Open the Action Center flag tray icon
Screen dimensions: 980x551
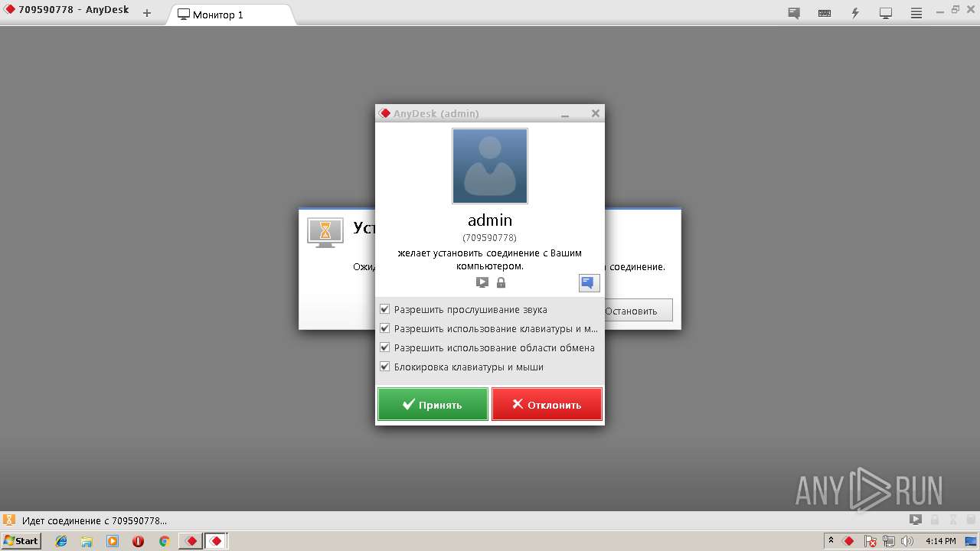870,541
